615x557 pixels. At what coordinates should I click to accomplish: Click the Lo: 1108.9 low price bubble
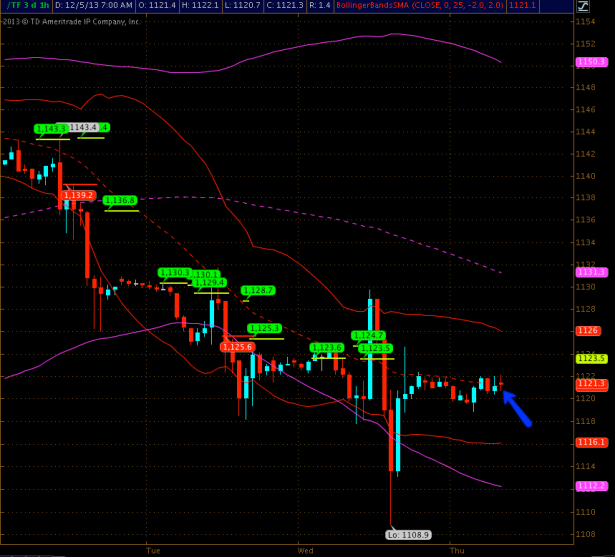[408, 535]
